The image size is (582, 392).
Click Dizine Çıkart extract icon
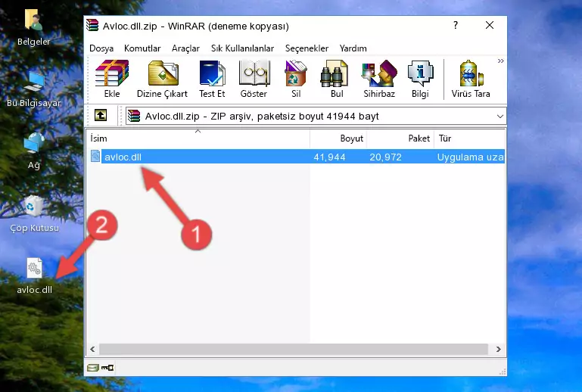coord(162,79)
